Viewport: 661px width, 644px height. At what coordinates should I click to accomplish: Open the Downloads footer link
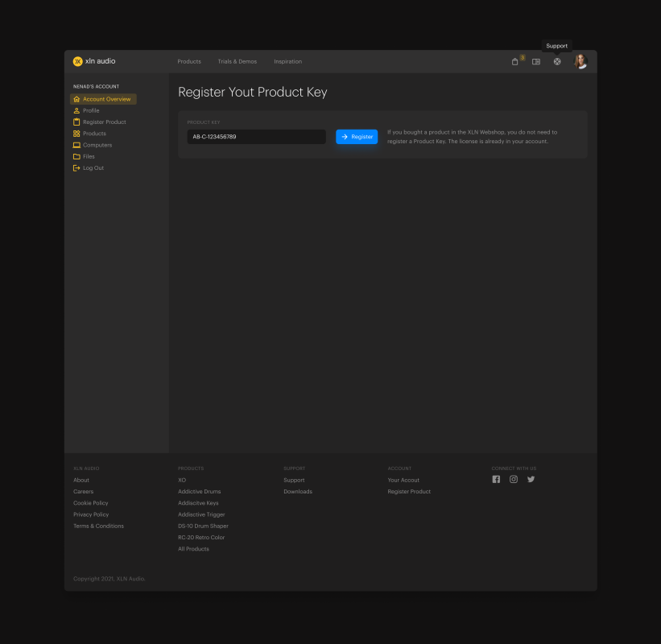(x=298, y=492)
